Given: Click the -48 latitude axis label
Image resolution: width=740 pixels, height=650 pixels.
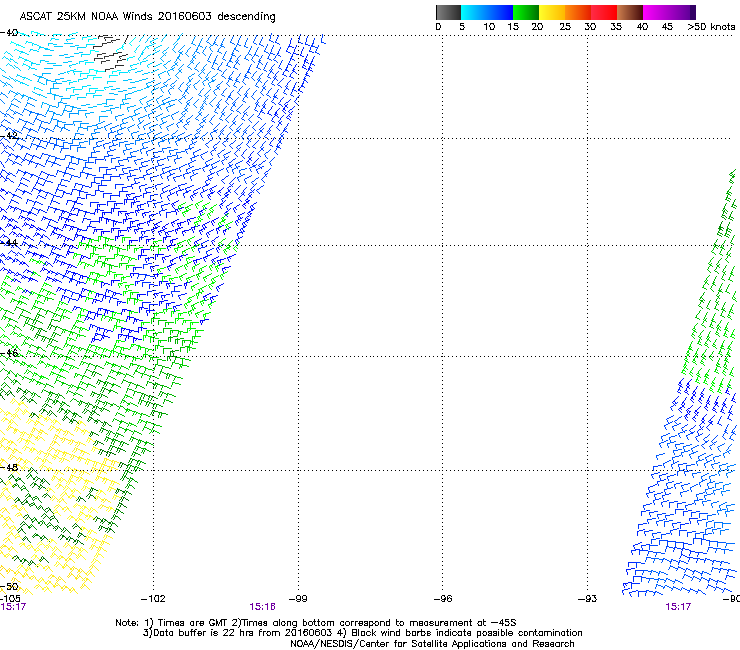Looking at the screenshot, I should (x=9, y=467).
